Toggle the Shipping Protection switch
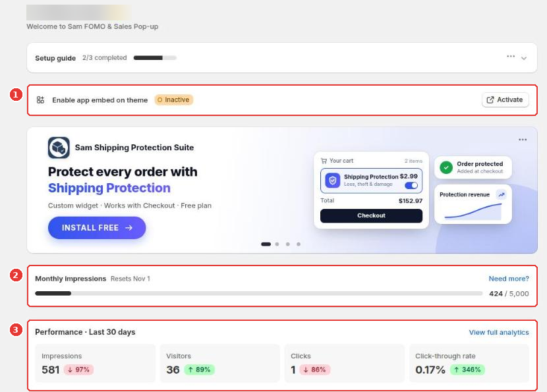This screenshot has height=392, width=547. (411, 186)
